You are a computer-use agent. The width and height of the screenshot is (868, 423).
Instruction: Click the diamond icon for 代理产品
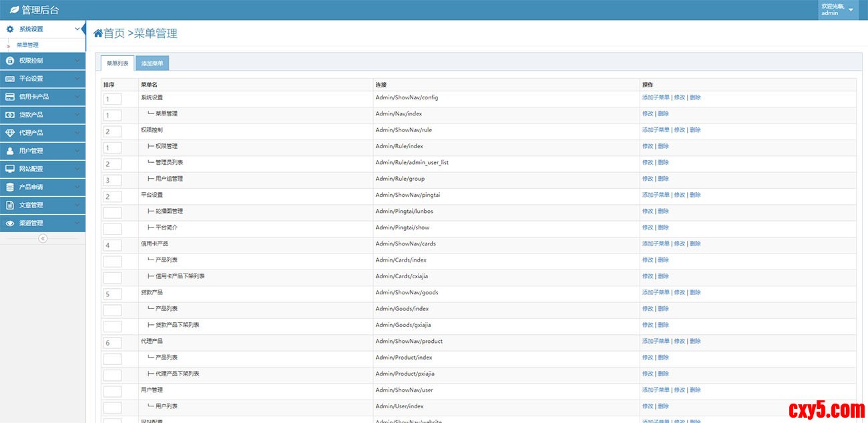coord(10,133)
